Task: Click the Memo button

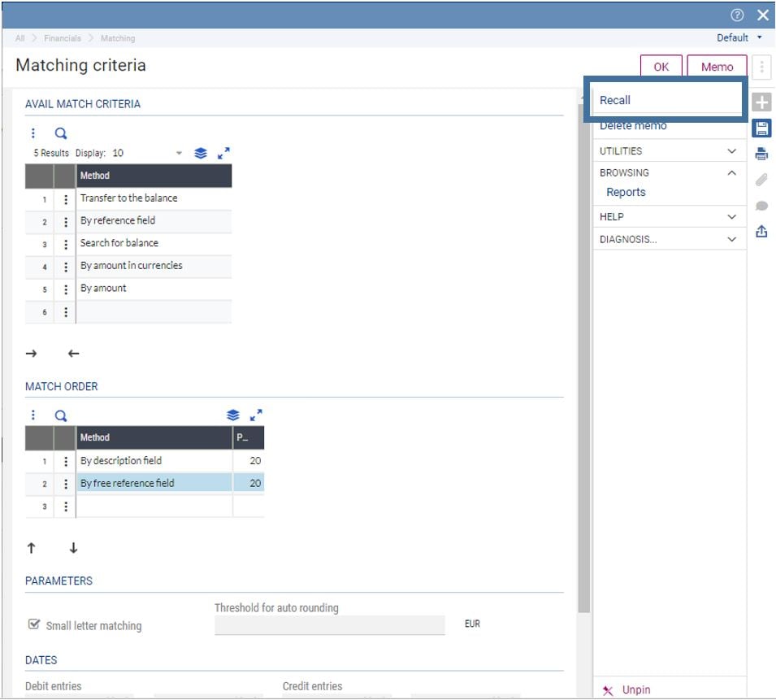Action: [717, 67]
